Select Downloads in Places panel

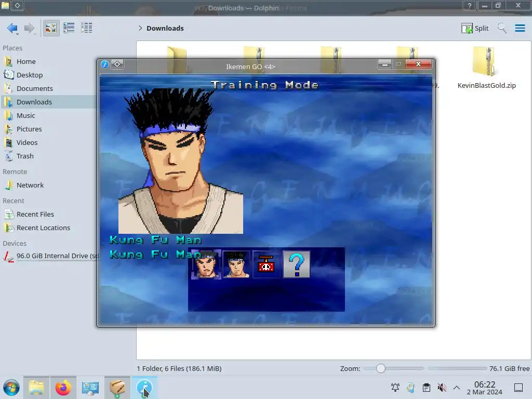coord(49,102)
